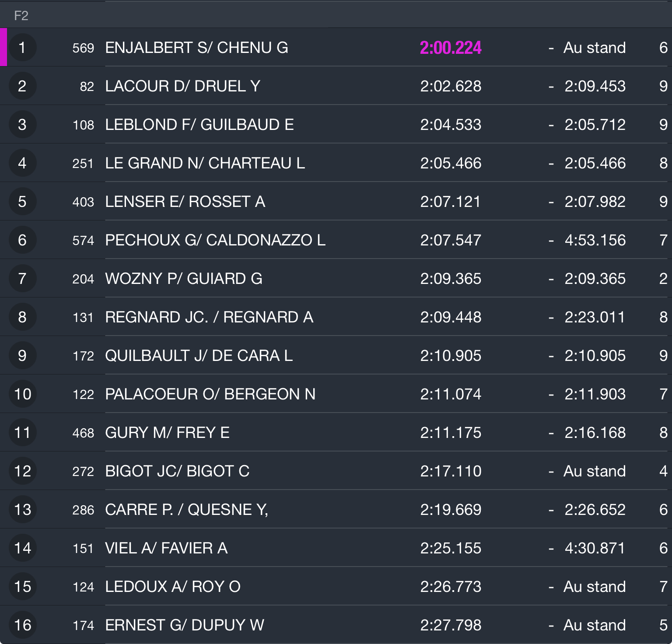Click position badge 6 circle
672x644 pixels.
pyautogui.click(x=22, y=240)
